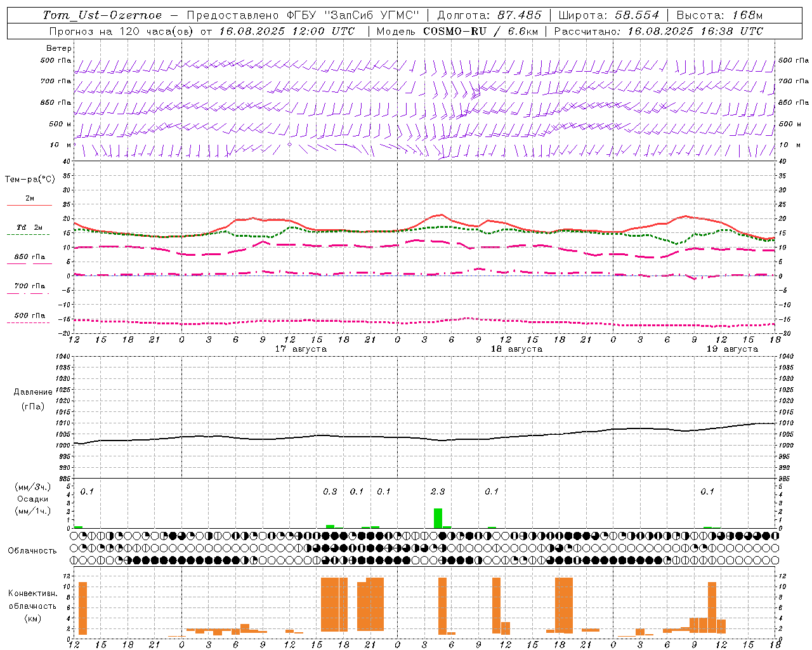Screen dimensions: 812x650
Task: Click the 2.3 precipitation value
Action: (x=438, y=492)
